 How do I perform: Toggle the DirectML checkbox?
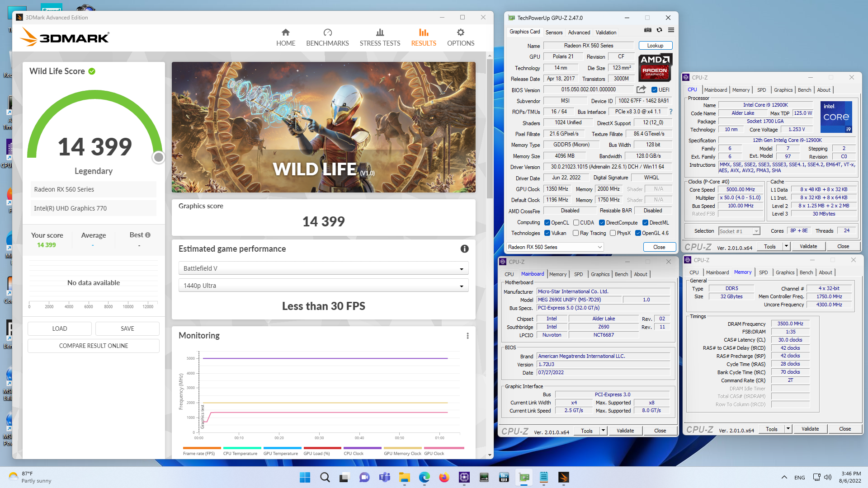[x=646, y=223]
